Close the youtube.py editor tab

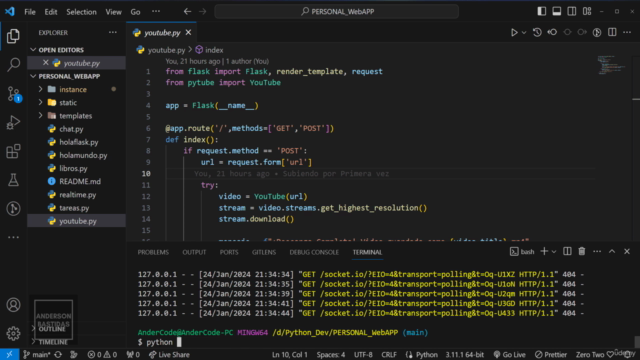pos(188,32)
